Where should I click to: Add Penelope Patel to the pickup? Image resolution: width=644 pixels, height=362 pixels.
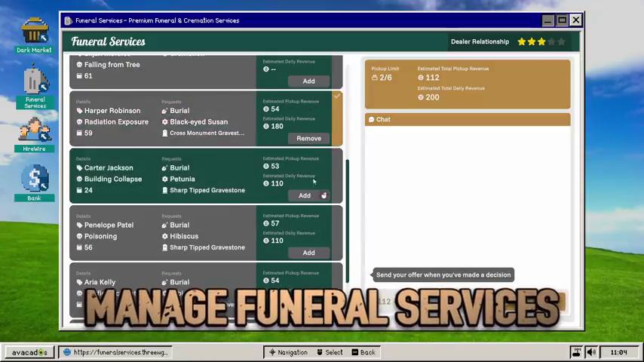tap(308, 253)
